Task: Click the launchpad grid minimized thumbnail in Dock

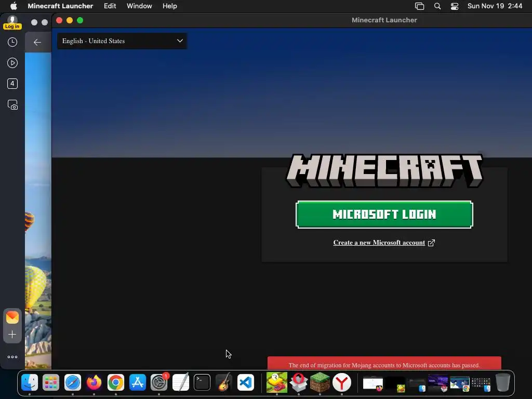Action: [x=481, y=383]
